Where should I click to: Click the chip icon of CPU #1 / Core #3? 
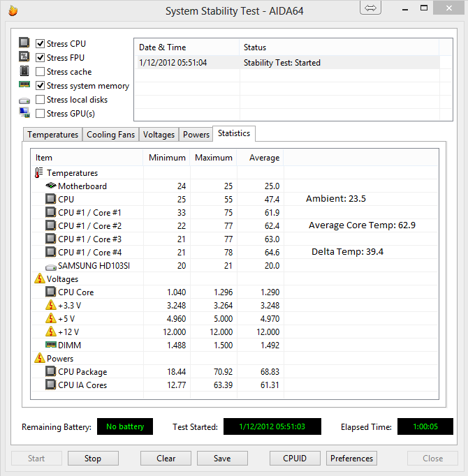51,239
